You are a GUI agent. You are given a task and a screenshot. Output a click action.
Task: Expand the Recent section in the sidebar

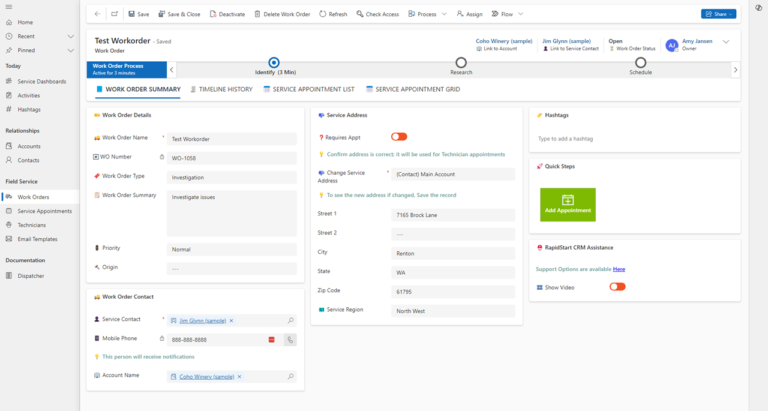point(71,36)
